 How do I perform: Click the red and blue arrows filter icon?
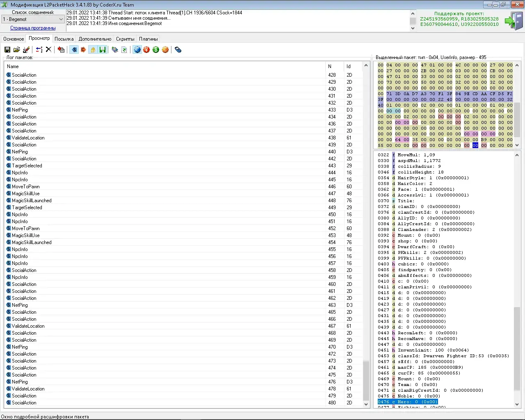(39, 50)
